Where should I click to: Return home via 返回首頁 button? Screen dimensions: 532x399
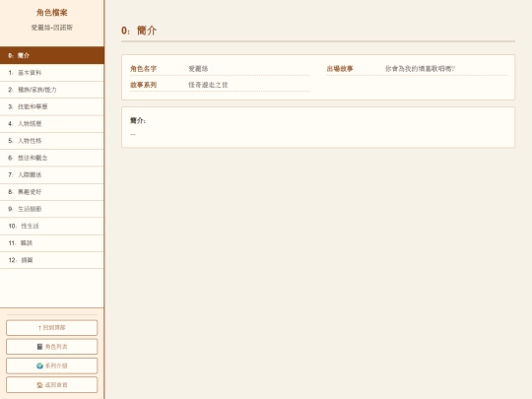(x=52, y=385)
